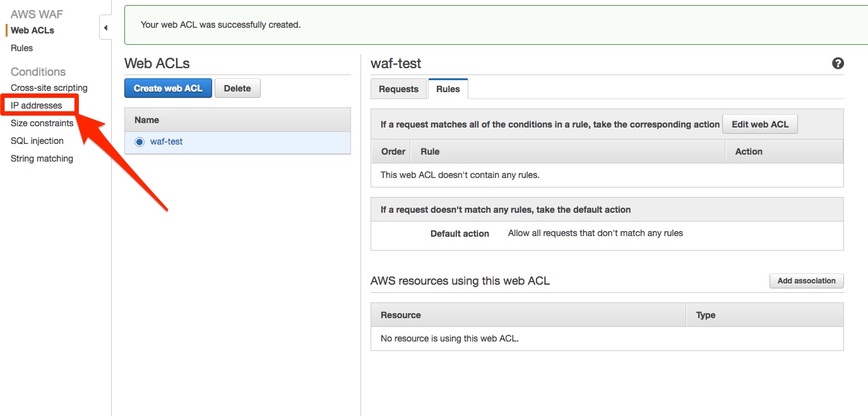
Task: Click the Order column header
Action: coord(392,151)
